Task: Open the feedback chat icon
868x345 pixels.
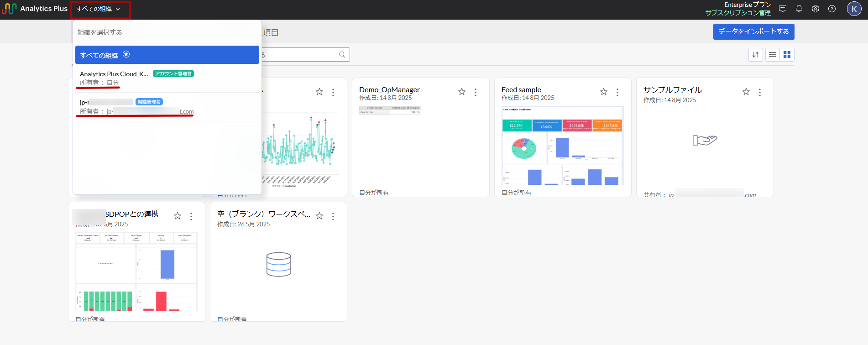Action: tap(783, 9)
